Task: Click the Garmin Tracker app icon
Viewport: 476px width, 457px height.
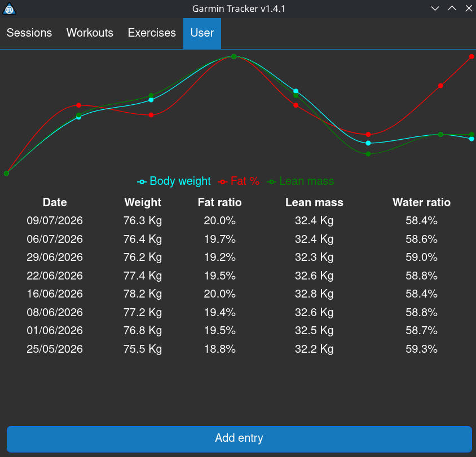Action: coord(9,9)
